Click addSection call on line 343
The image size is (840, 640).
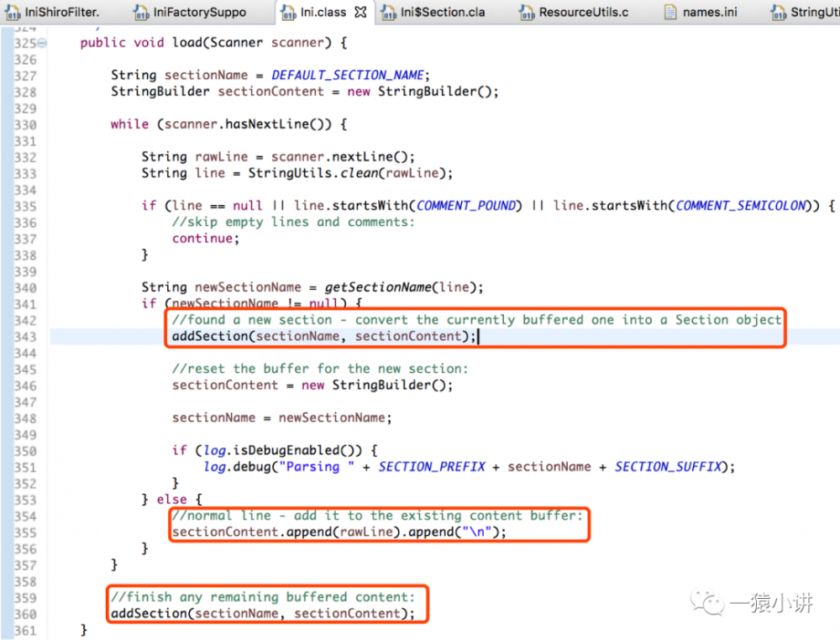324,336
